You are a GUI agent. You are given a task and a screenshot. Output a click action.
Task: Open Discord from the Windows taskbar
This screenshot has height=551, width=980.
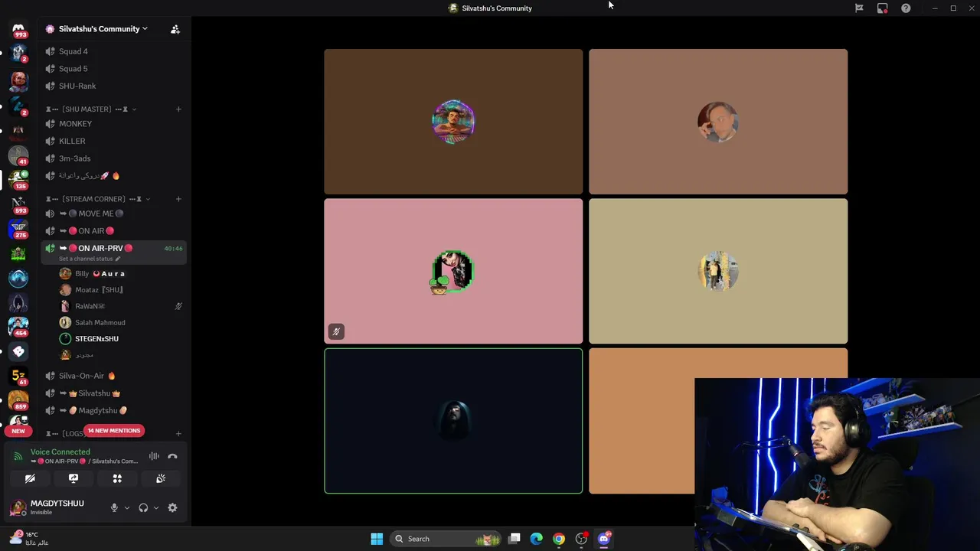[603, 539]
